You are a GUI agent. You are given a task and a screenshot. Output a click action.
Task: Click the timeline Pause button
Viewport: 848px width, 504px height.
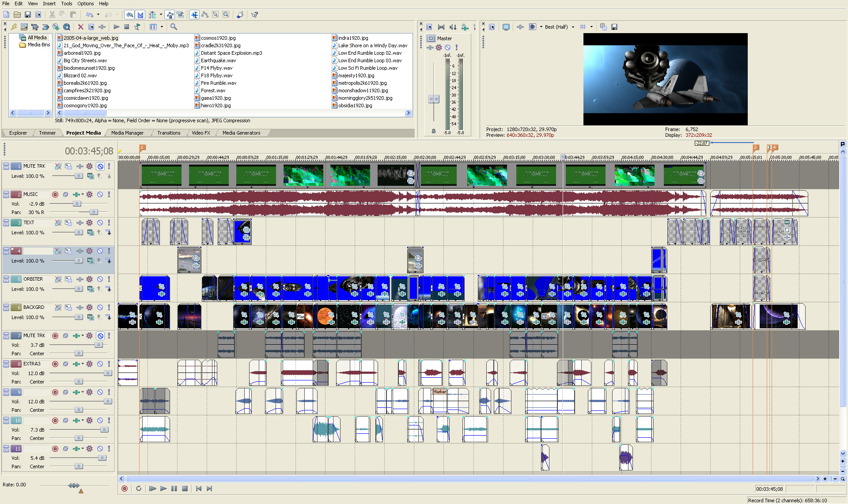coord(174,489)
